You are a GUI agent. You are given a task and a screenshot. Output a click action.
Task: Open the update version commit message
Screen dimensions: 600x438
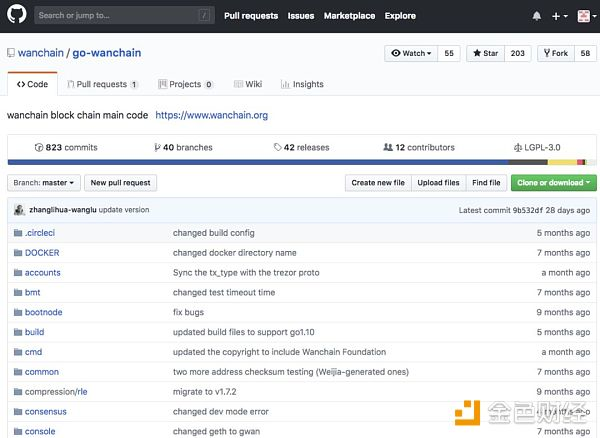124,210
